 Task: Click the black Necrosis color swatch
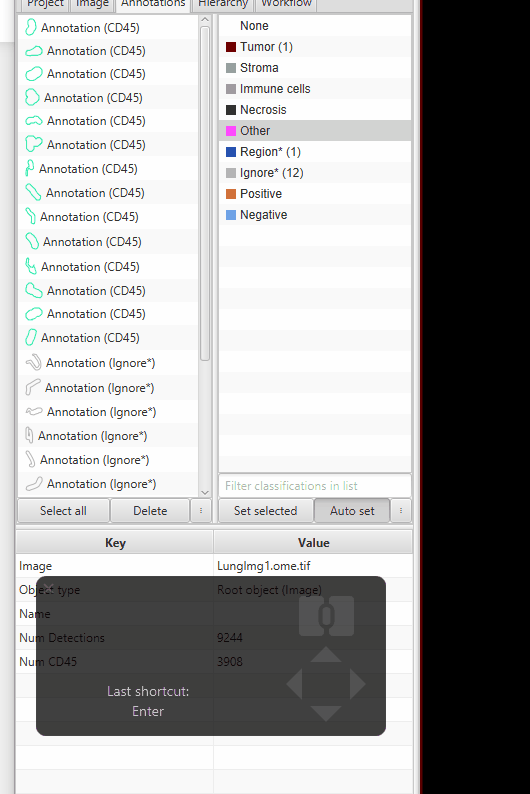click(231, 110)
